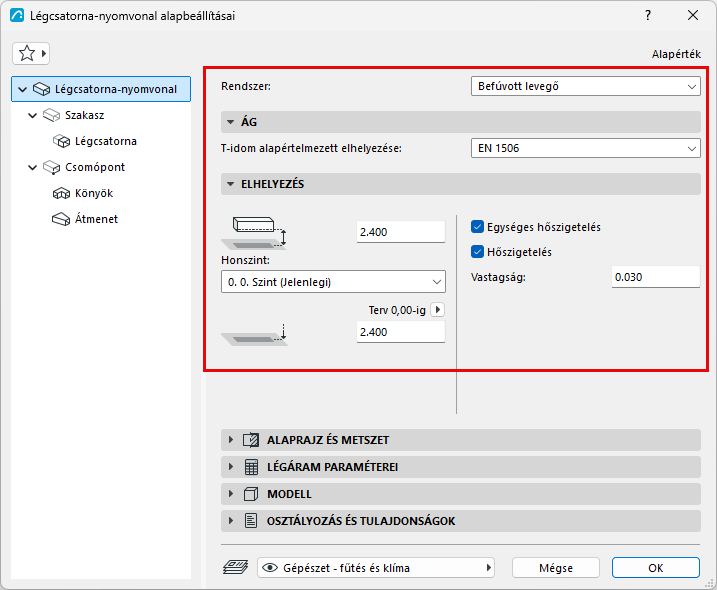Click the Mégse button
717x590 pixels.
(x=556, y=568)
